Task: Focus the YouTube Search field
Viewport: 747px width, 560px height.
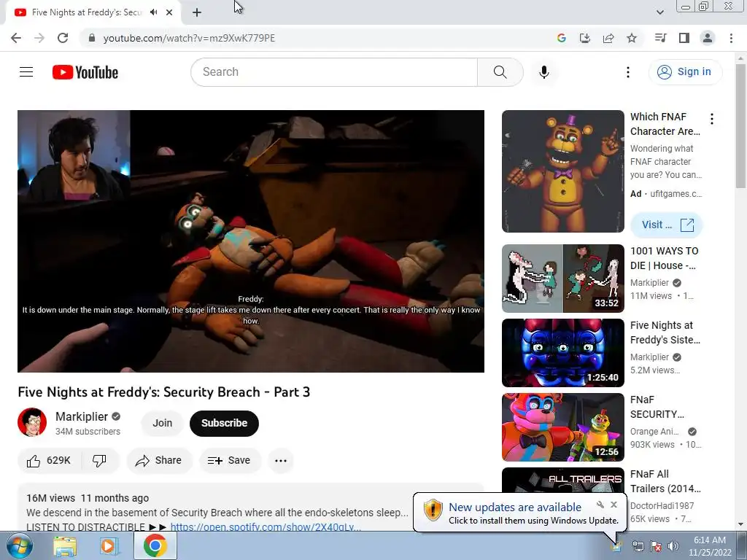Action: [334, 72]
